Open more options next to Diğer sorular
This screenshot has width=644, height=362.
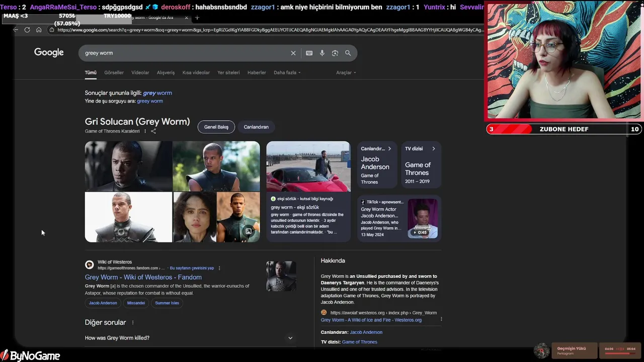[x=133, y=322]
